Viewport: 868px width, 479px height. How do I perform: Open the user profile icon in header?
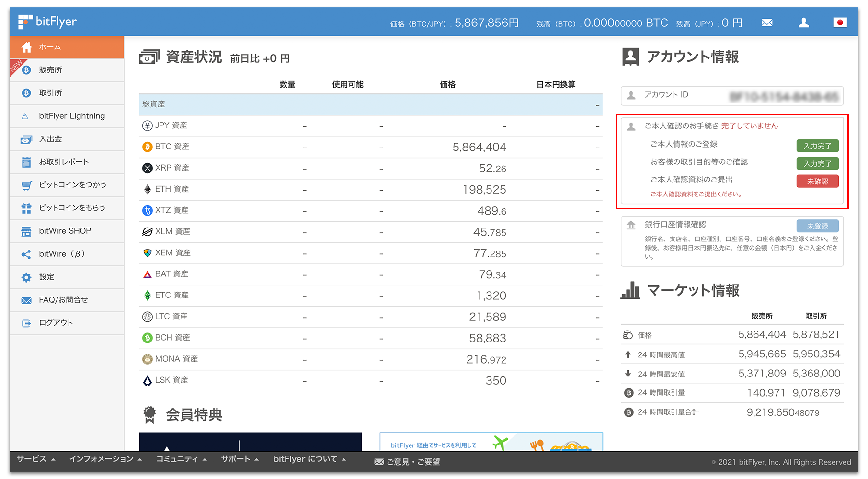click(x=803, y=22)
